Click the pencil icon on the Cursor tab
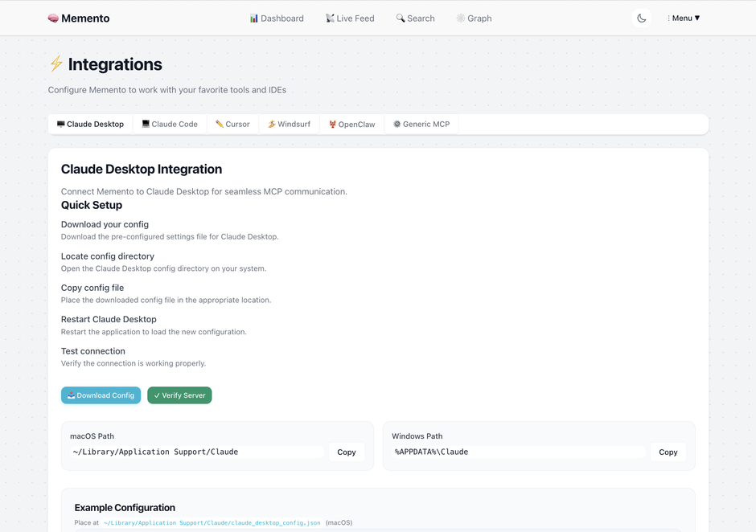 pos(219,124)
